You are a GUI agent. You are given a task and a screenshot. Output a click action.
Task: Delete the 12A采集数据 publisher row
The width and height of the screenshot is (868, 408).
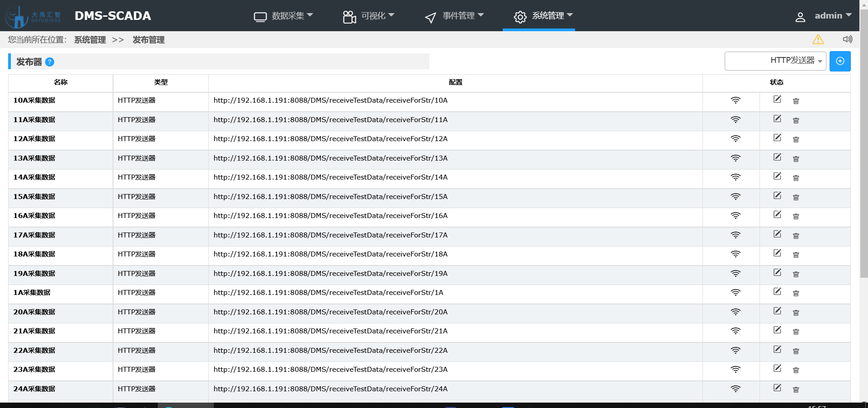click(x=796, y=139)
